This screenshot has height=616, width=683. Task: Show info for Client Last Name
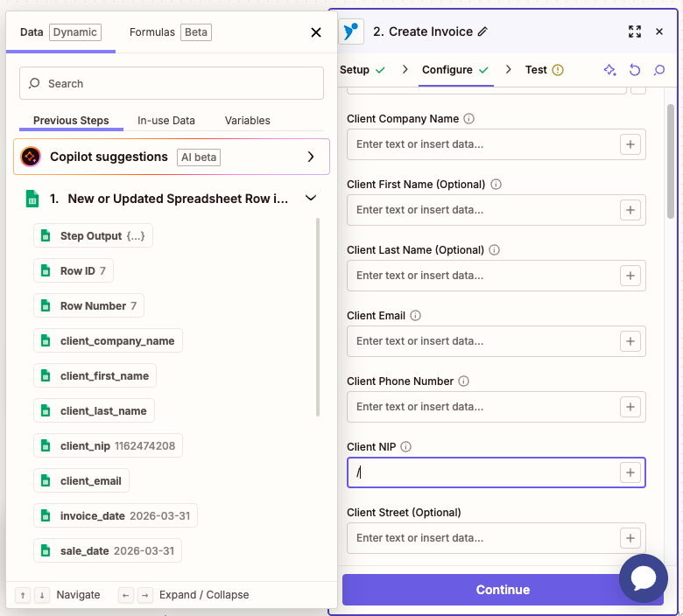[494, 250]
